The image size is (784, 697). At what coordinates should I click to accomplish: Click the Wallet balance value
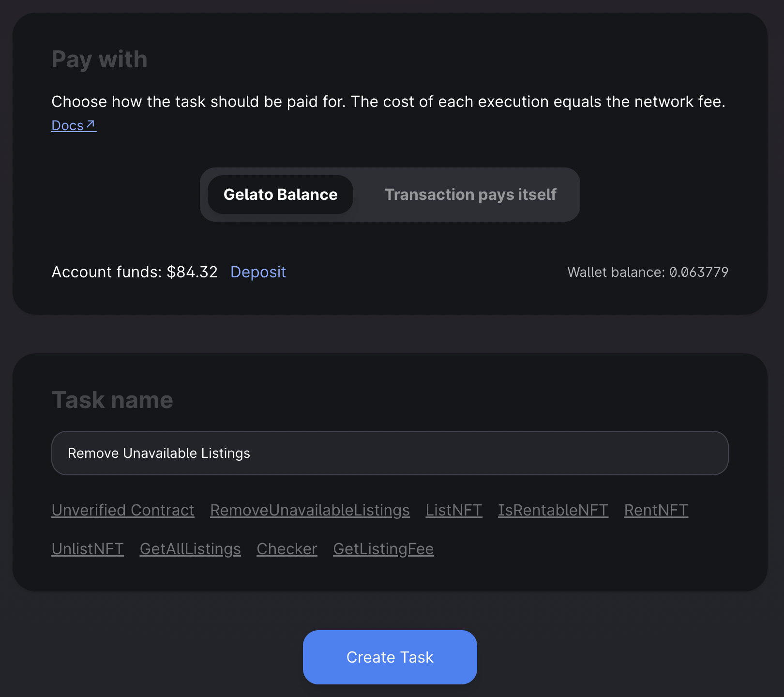click(x=698, y=272)
